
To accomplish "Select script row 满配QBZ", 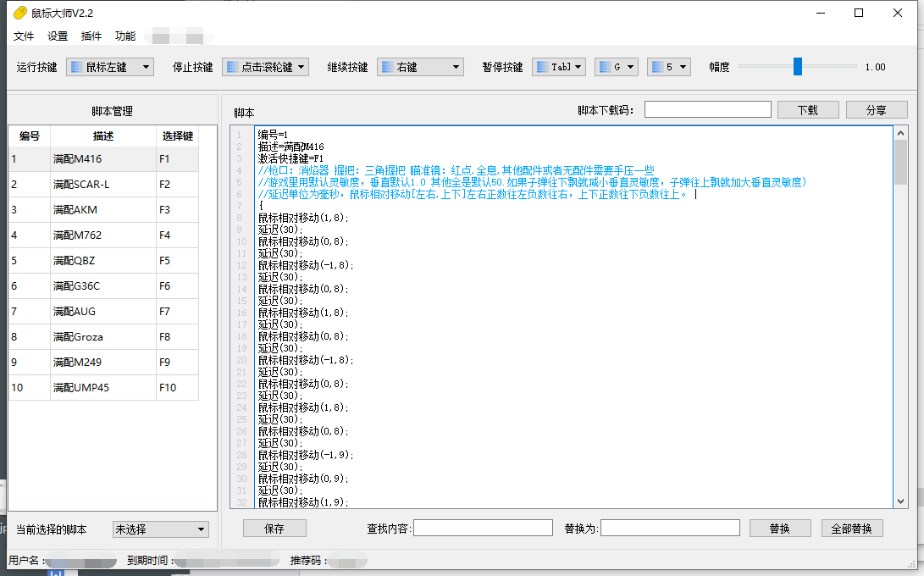I will 103,261.
